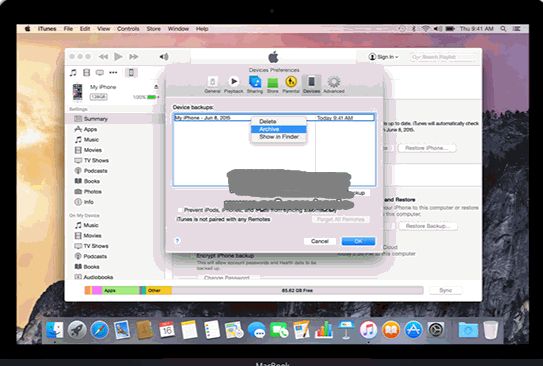Click the Cancel button

tap(320, 241)
